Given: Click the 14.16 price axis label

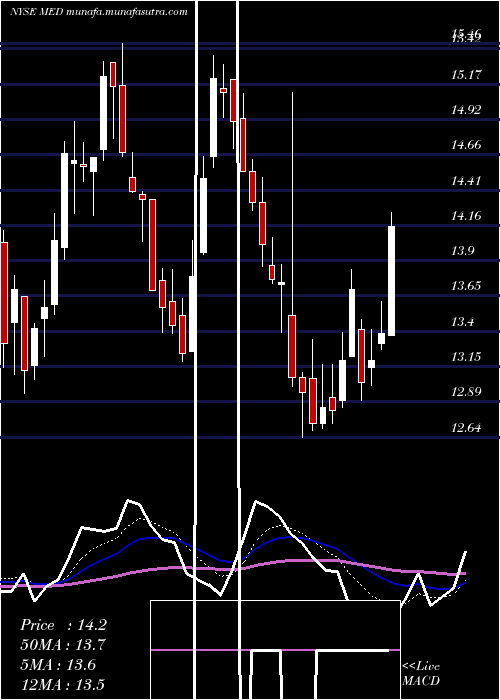Looking at the screenshot, I should [467, 216].
